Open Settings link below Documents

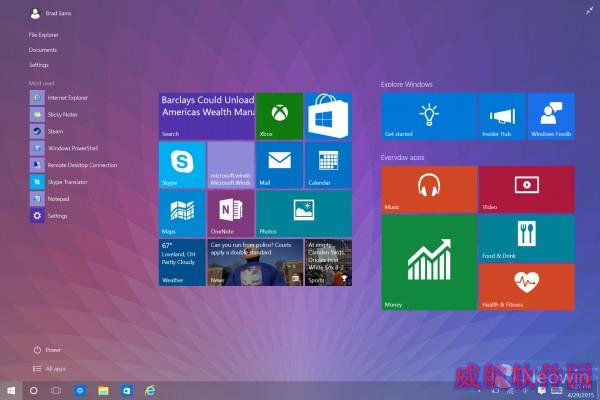click(38, 65)
